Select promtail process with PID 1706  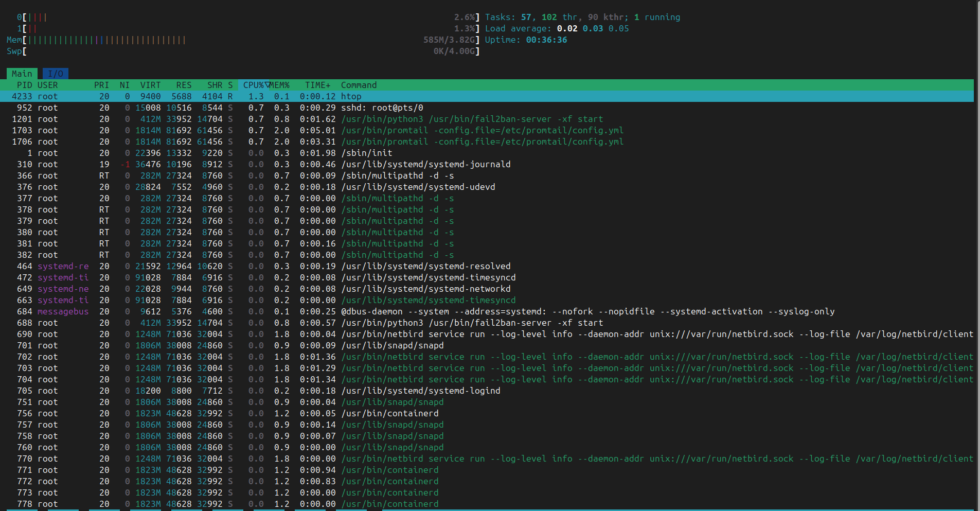point(487,142)
